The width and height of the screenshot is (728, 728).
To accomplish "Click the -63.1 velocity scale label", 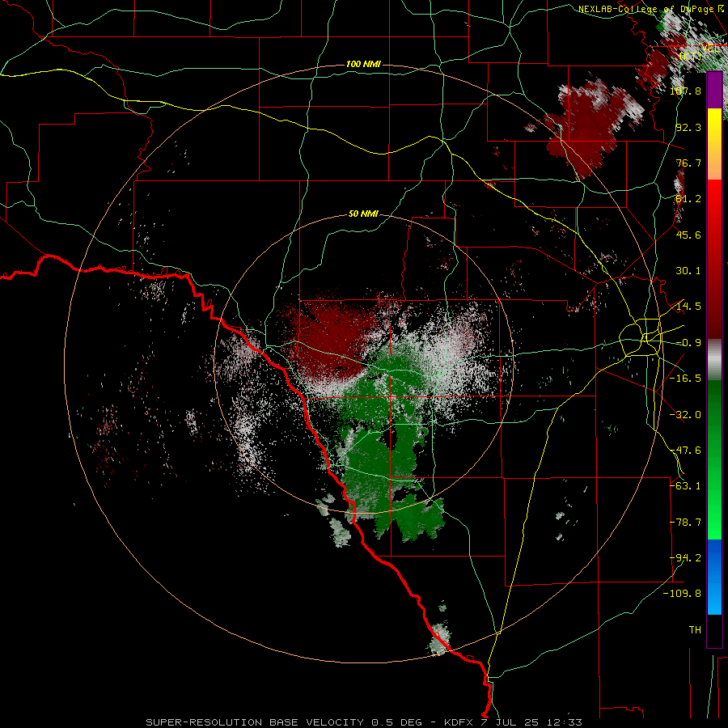I will click(685, 485).
